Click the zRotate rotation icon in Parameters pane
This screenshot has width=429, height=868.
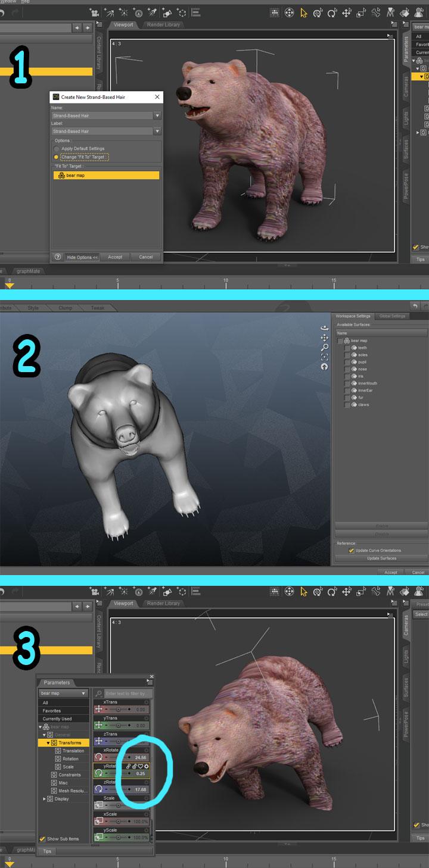(98, 789)
